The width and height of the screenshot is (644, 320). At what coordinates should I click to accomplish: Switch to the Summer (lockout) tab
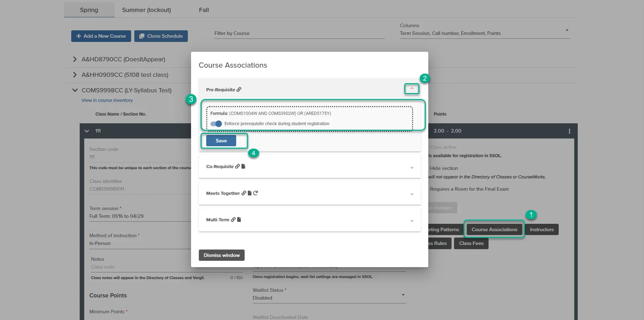pos(146,10)
